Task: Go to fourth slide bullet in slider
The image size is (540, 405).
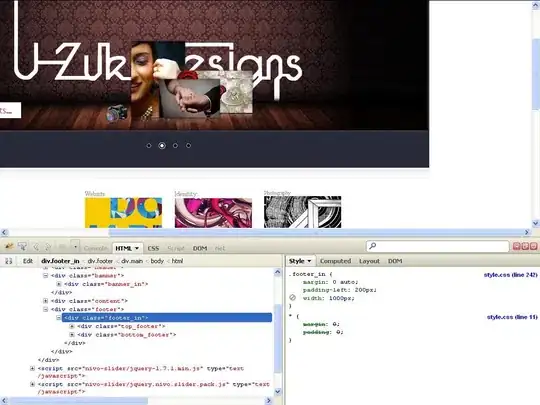Action: click(188, 146)
